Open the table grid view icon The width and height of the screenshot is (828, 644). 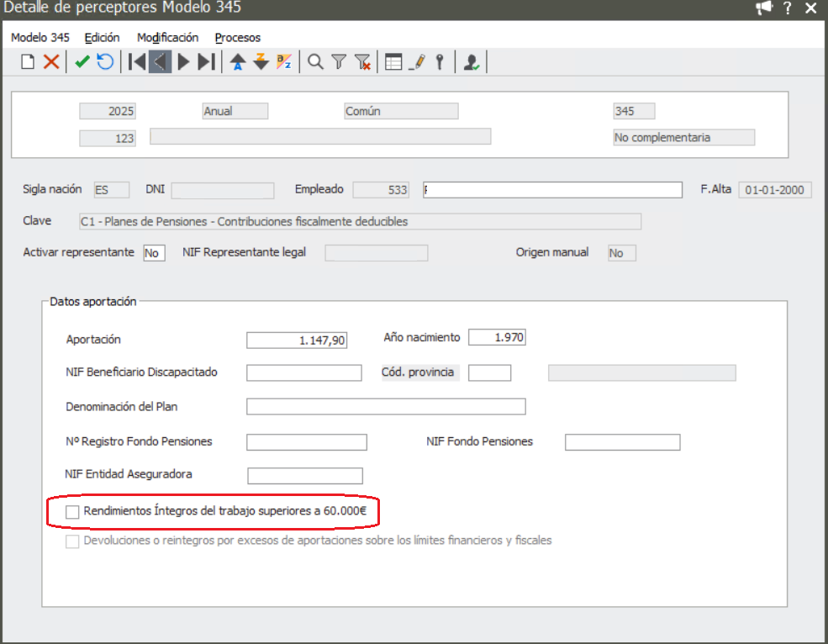click(x=393, y=61)
